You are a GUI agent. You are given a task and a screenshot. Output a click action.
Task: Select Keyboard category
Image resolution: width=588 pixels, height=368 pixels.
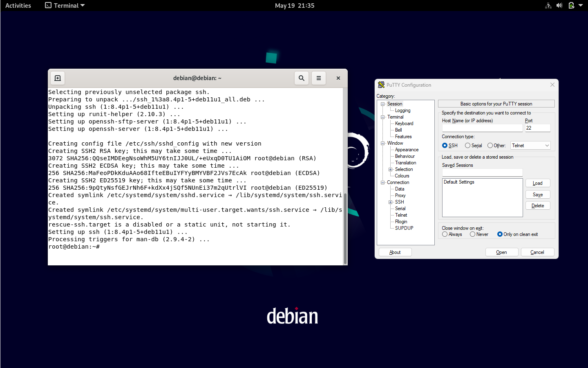click(404, 123)
